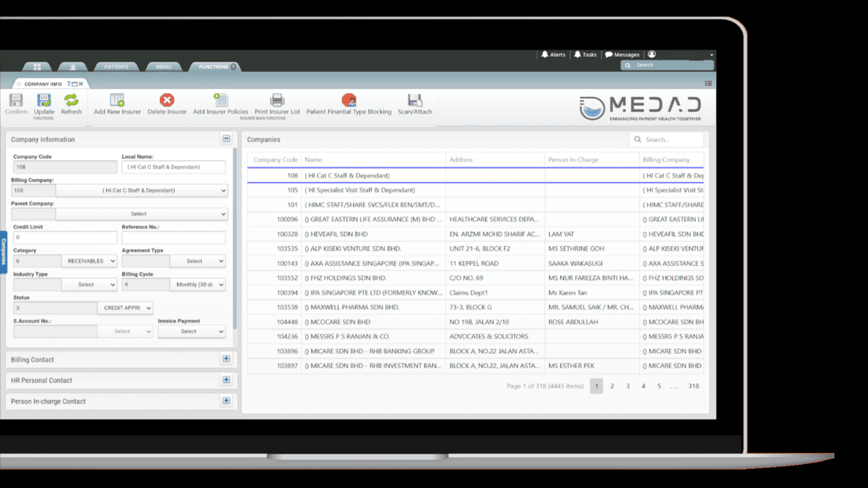Switch to the PATIENTS tab
The height and width of the screenshot is (488, 868).
point(116,67)
